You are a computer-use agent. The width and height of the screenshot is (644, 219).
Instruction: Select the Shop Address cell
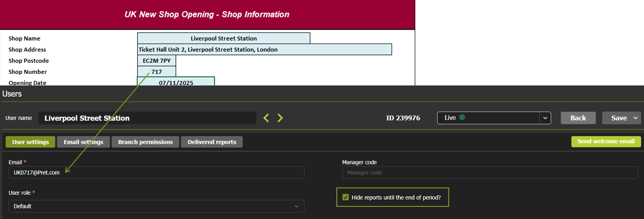coord(265,50)
